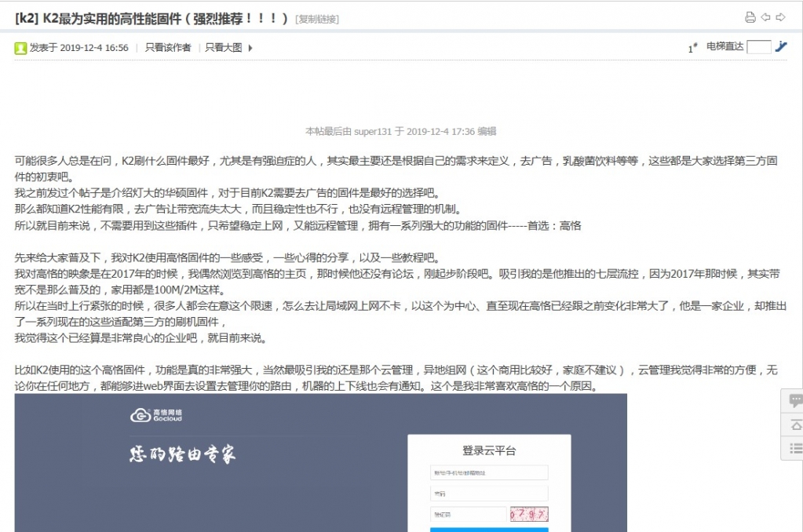
Task: Click the print page icon
Action: click(750, 17)
